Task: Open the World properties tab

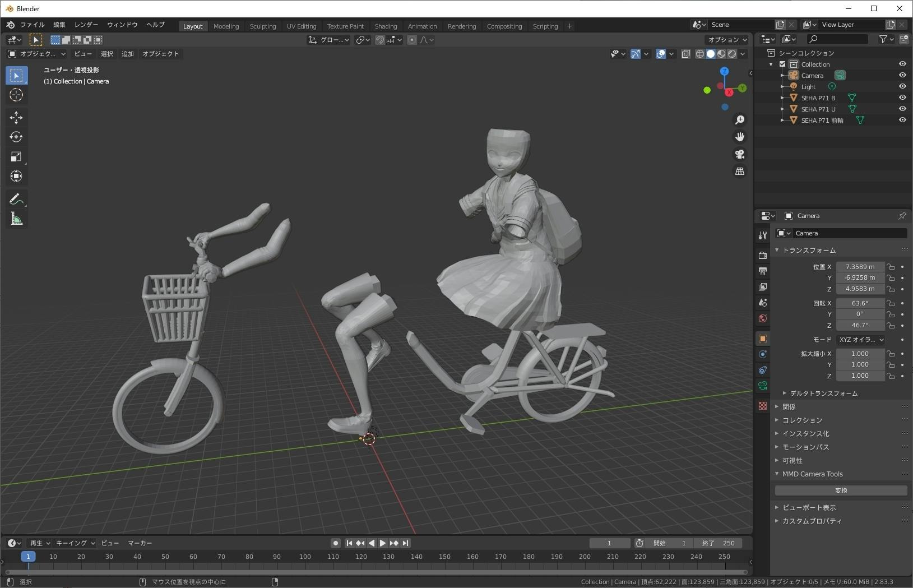Action: pos(762,318)
